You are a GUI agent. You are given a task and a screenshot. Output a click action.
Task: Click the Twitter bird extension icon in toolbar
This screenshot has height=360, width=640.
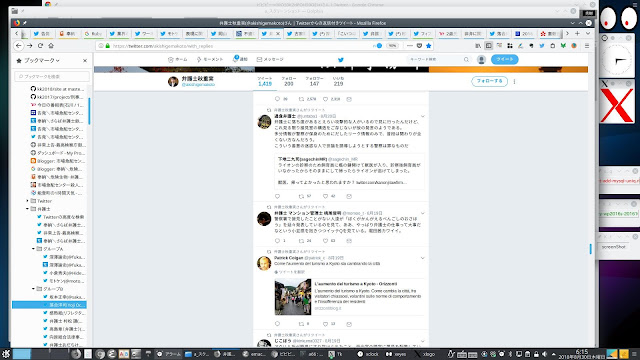point(542,46)
